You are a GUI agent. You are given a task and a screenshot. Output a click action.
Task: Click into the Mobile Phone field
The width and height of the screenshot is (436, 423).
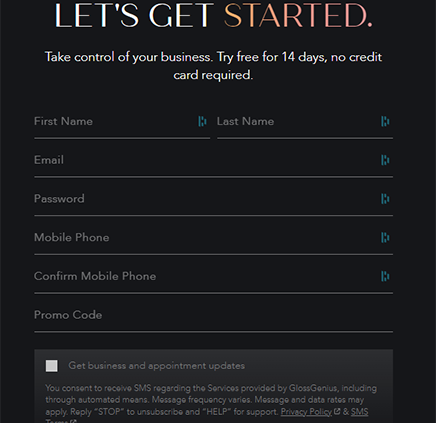213,241
